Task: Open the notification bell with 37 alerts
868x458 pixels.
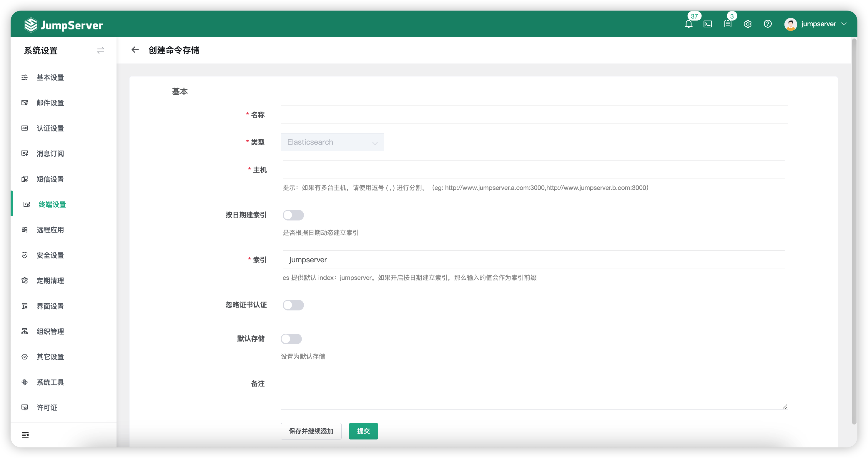Action: point(689,24)
